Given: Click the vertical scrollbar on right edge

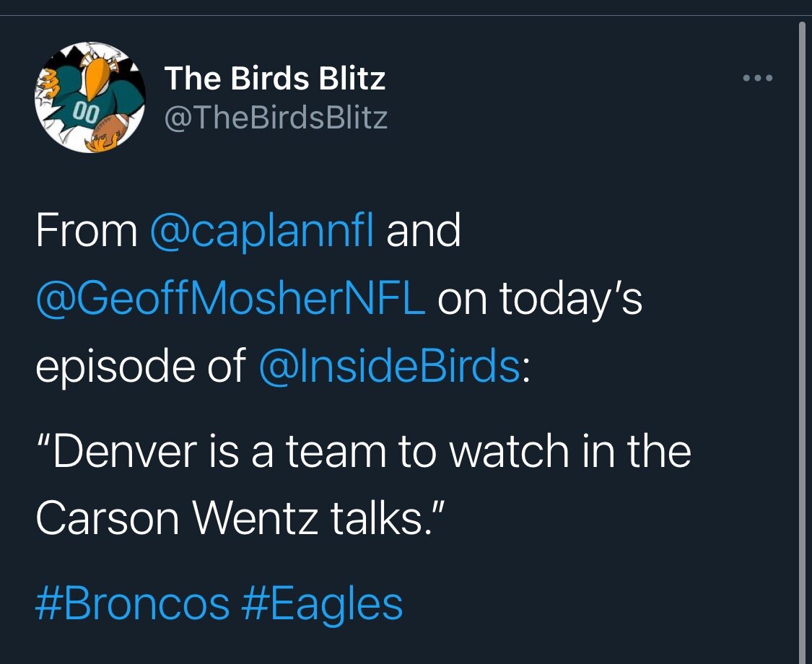Looking at the screenshot, I should click(801, 339).
